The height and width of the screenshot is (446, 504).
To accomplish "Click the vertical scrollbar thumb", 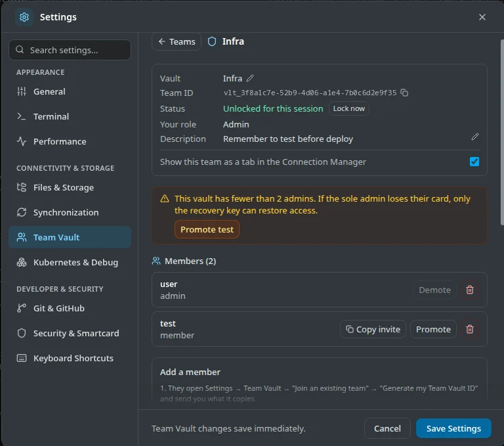I will (x=502, y=132).
